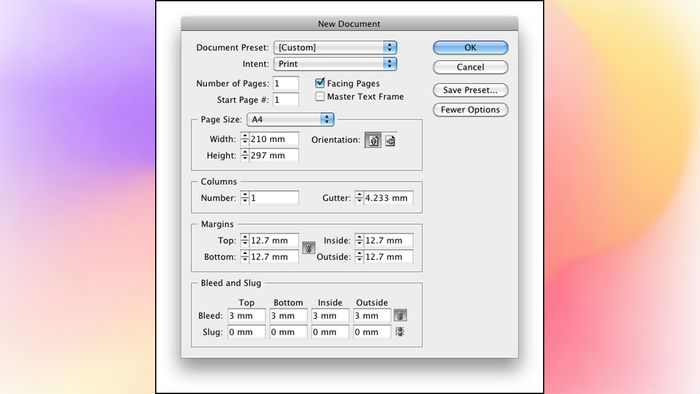The width and height of the screenshot is (700, 394).
Task: Click the New Document title bar
Action: [350, 24]
